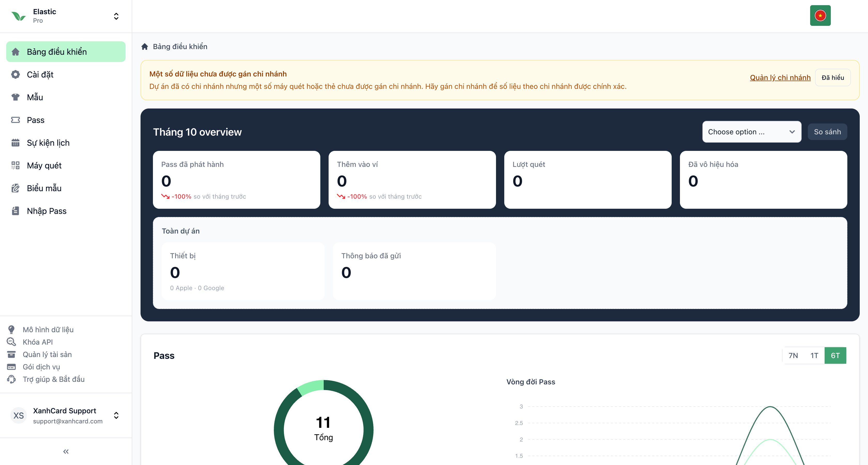Select the 7N time range
868x465 pixels.
[x=793, y=355]
